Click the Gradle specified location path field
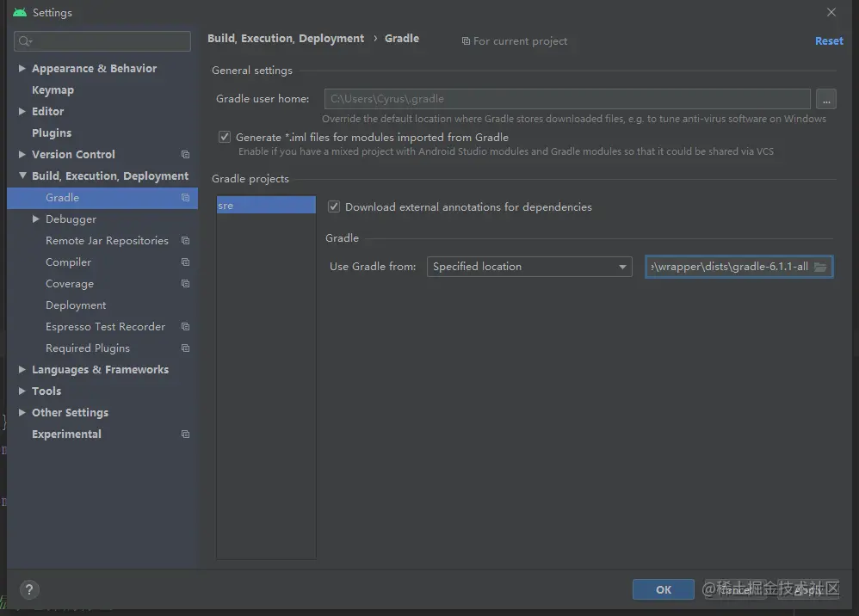 (x=738, y=267)
